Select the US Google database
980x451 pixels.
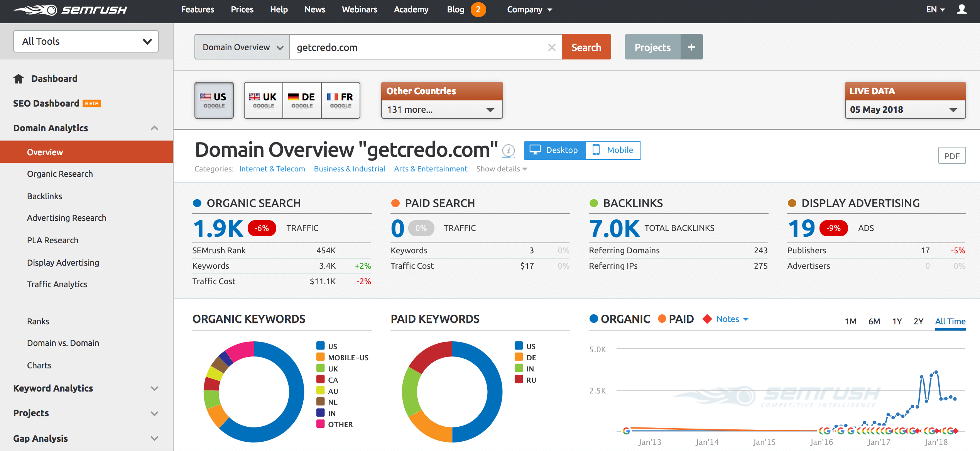click(x=214, y=100)
